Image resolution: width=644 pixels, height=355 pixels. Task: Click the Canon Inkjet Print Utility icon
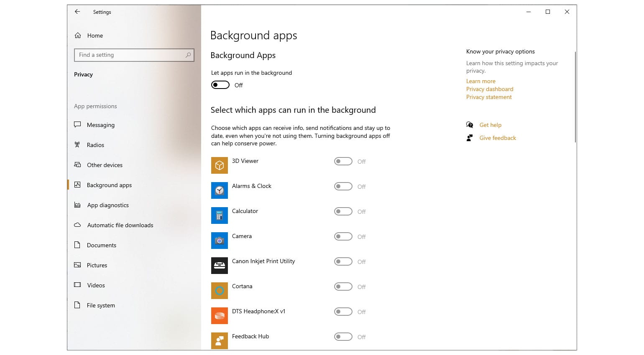[220, 266]
